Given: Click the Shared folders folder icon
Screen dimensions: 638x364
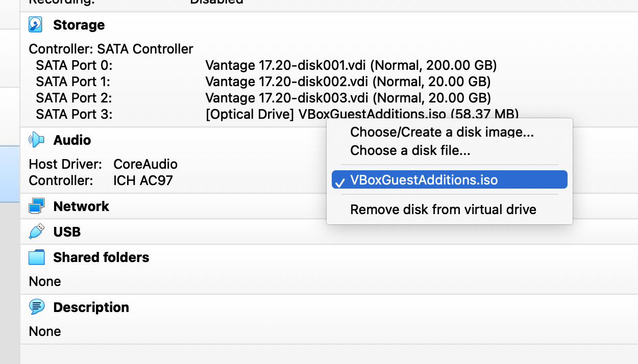Looking at the screenshot, I should pyautogui.click(x=36, y=257).
